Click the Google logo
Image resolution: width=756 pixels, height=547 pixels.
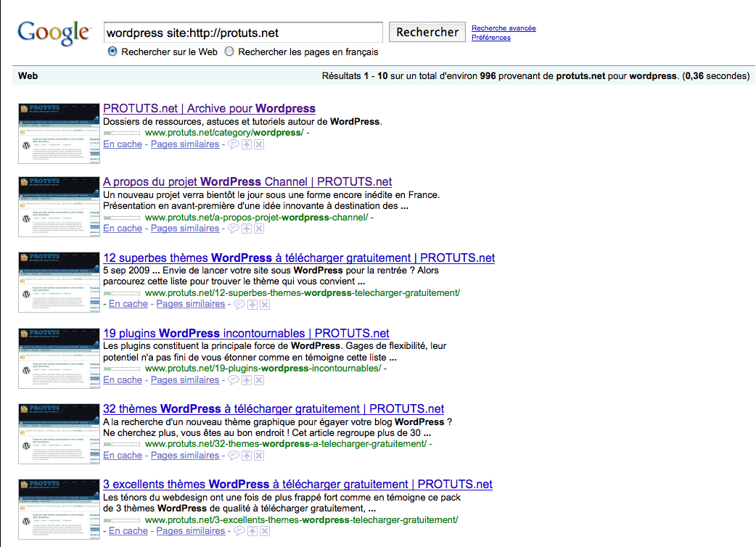coord(54,33)
